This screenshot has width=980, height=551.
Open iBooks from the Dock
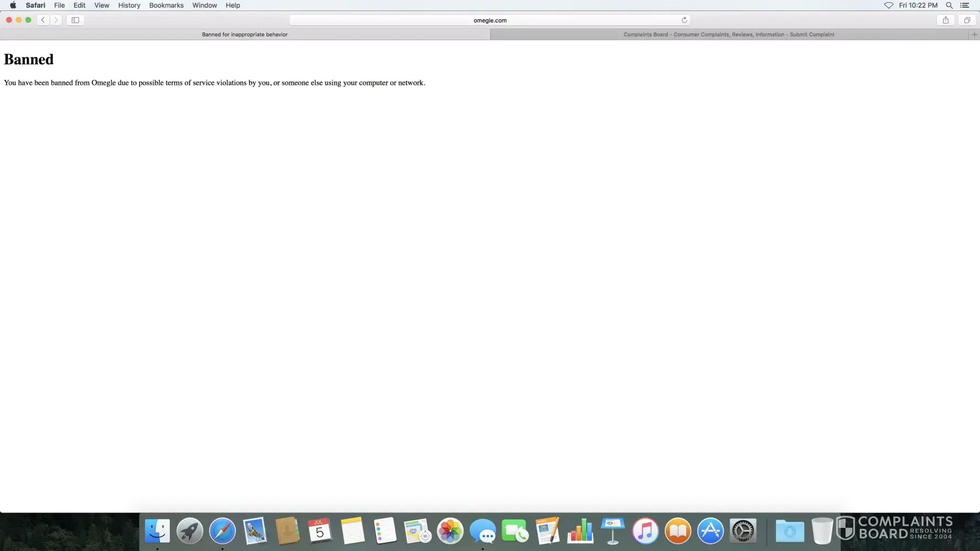[677, 531]
